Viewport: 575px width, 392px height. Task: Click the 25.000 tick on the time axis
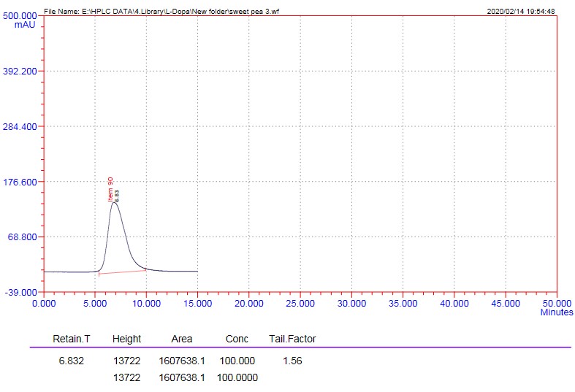click(300, 302)
